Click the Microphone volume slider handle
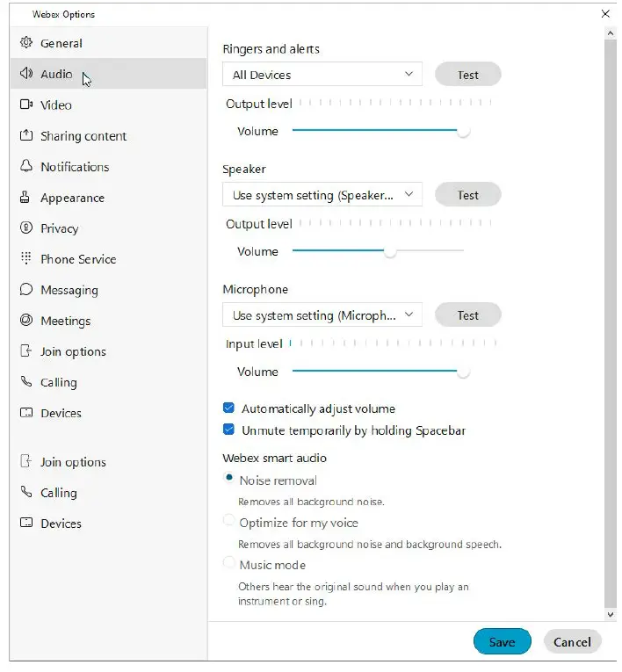This screenshot has width=622, height=672. [463, 372]
